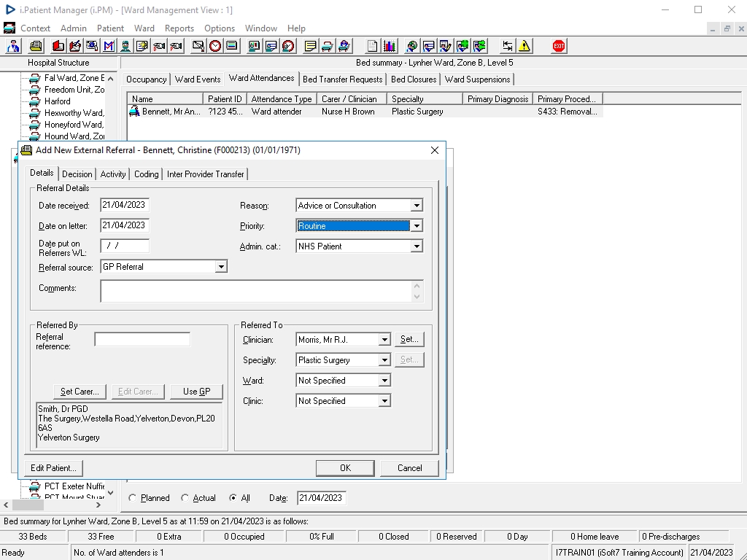Click the note with yellow star icon

(142, 46)
